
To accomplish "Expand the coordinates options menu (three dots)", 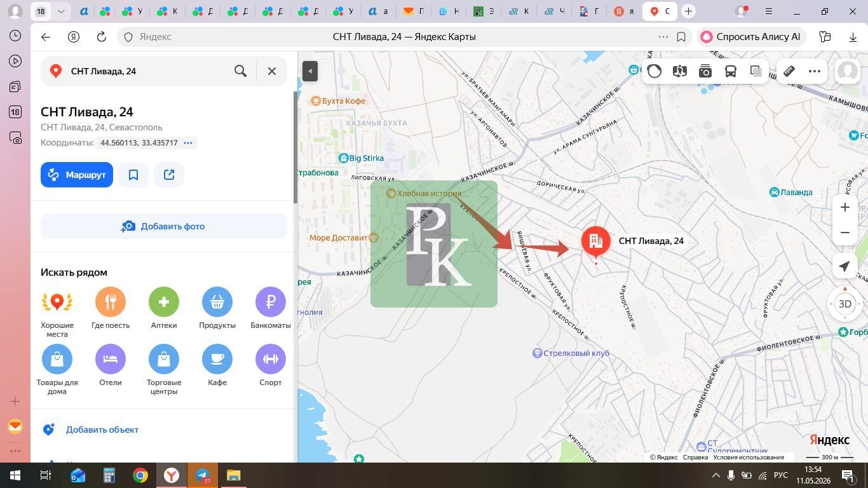I will pos(188,143).
